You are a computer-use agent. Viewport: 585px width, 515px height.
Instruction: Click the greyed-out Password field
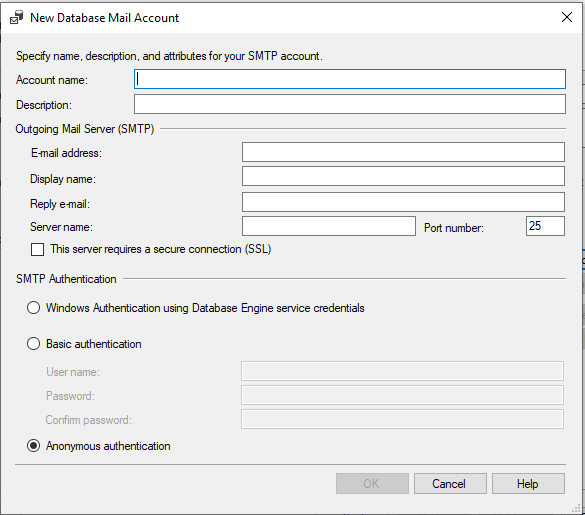click(x=402, y=395)
